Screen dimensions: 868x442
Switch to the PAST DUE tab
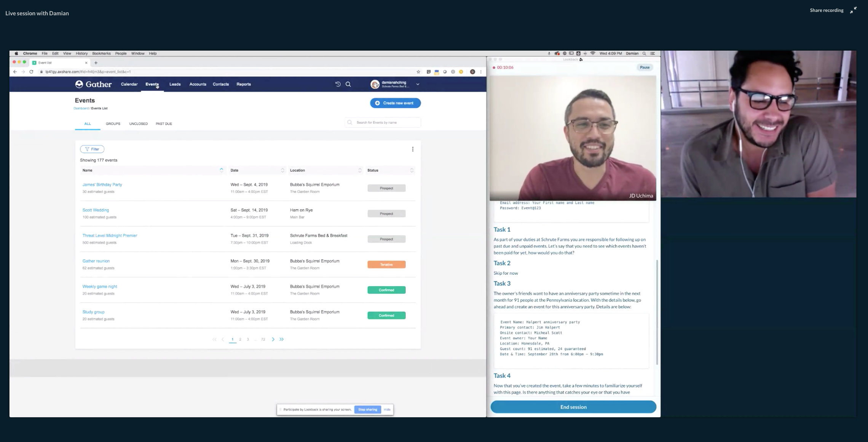(x=164, y=124)
